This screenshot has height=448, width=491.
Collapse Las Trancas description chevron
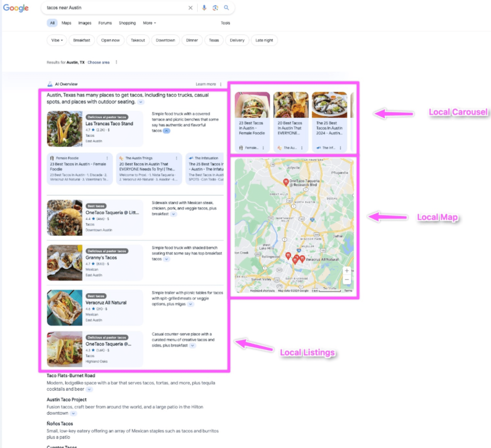coord(166,131)
